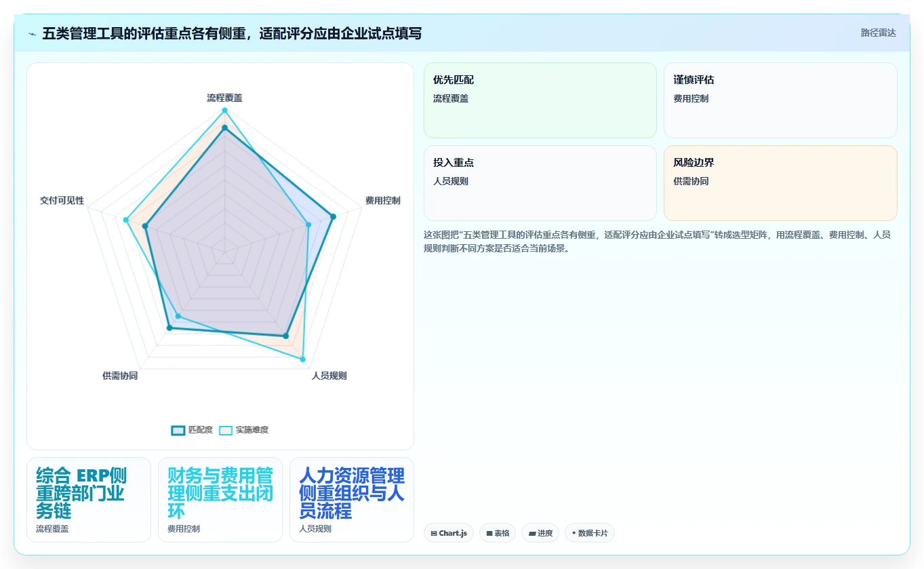Click the 流程覆盖 axis label on the radar

click(224, 98)
